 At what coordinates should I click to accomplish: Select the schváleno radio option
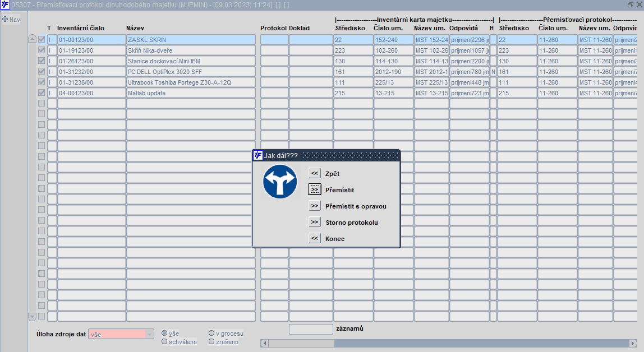(x=164, y=341)
